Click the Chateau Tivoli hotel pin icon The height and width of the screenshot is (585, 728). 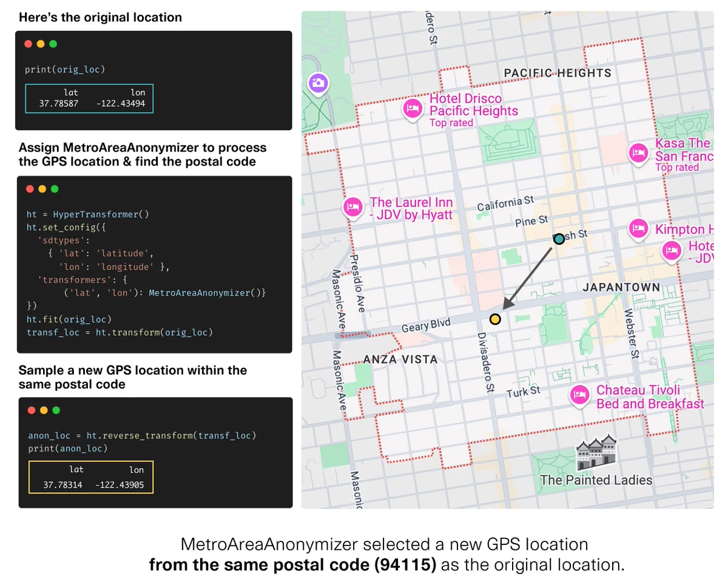[x=579, y=395]
